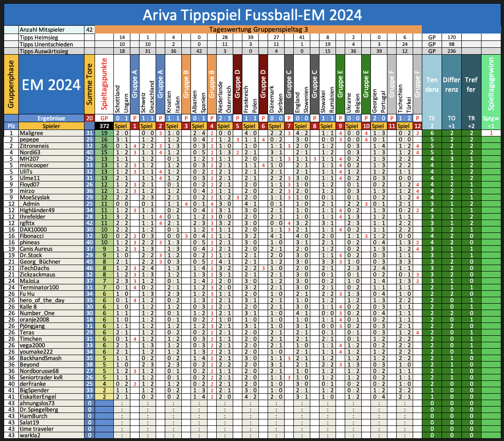Select the 'Tschechien Türkei' match header
The width and height of the screenshot is (504, 441).
(405, 84)
